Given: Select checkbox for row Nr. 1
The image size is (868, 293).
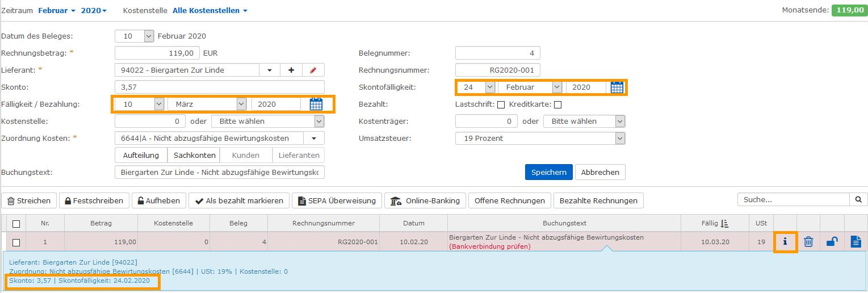Looking at the screenshot, I should [x=16, y=242].
